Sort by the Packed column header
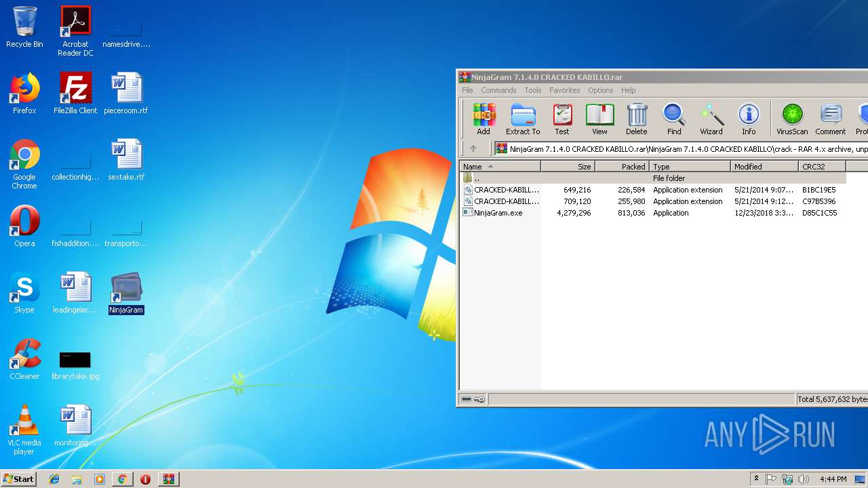The width and height of the screenshot is (868, 488). [x=623, y=166]
